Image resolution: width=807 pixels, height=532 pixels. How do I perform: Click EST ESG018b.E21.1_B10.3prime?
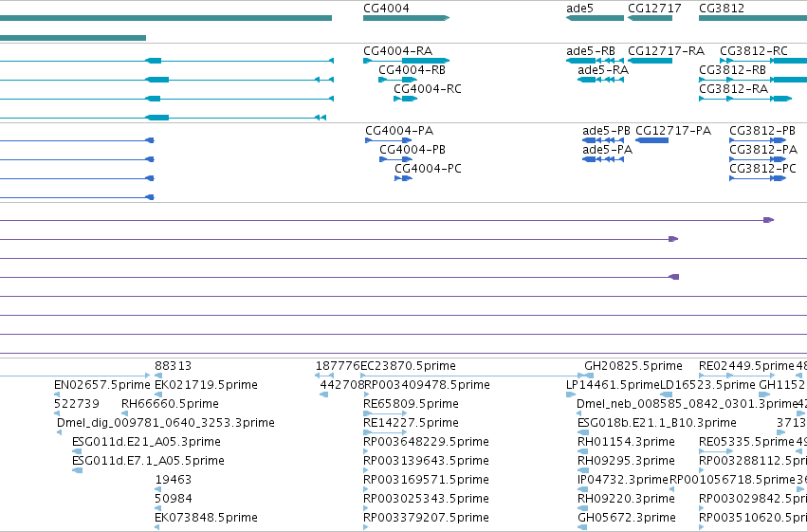582,432
